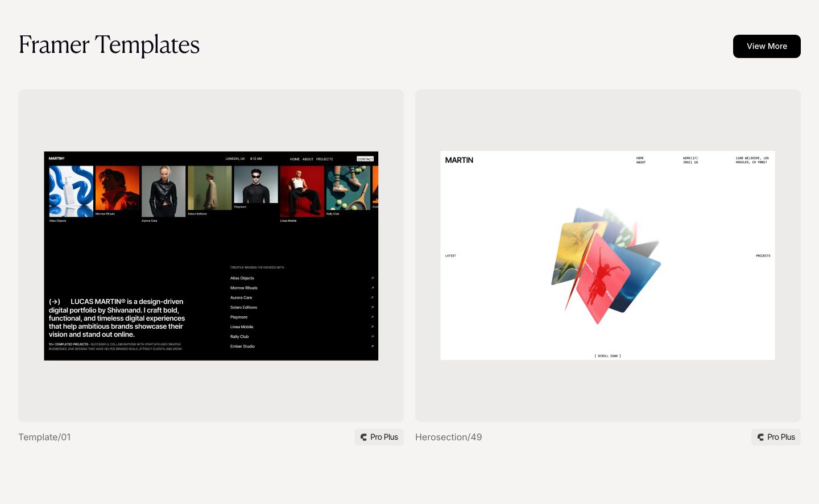
Task: Click the arrow icon on the Solaro Editions row
Action: click(373, 307)
